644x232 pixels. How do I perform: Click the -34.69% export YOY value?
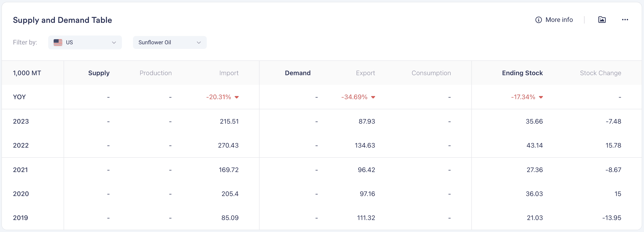point(354,97)
